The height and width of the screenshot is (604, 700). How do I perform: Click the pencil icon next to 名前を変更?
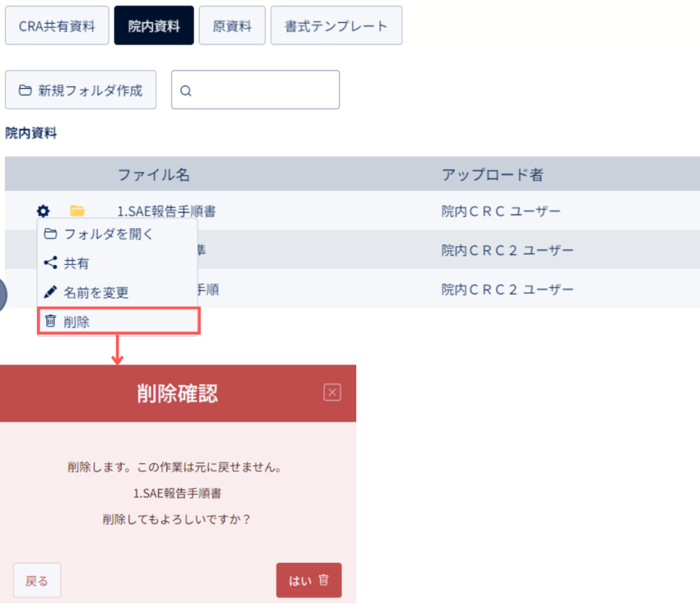51,292
